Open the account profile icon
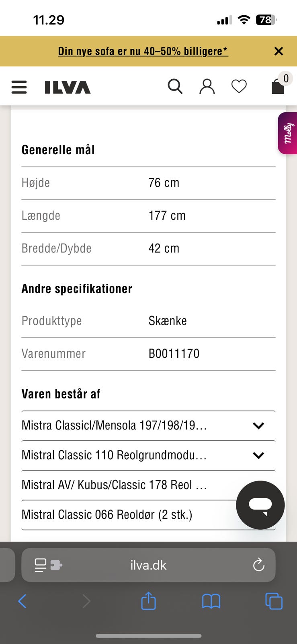 point(207,87)
